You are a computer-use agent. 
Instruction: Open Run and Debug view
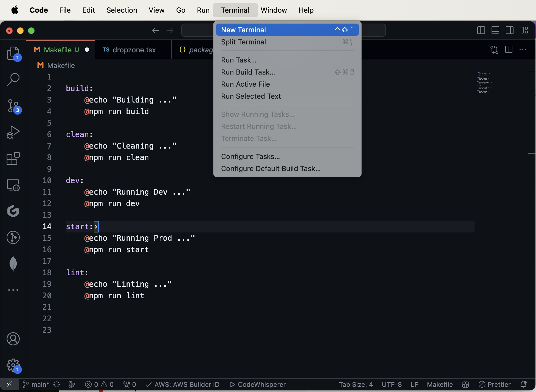(13, 132)
